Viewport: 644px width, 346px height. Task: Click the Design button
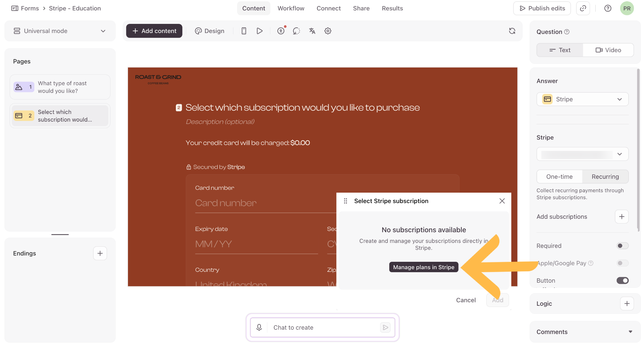pyautogui.click(x=209, y=31)
